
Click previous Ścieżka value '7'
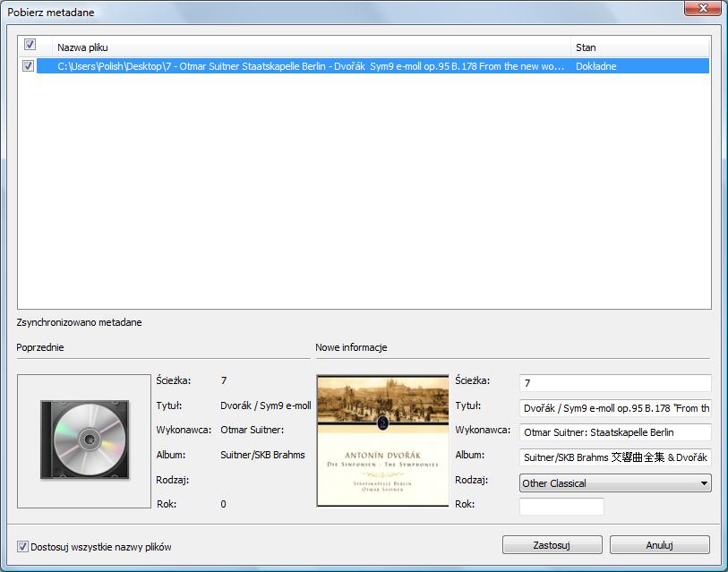tap(224, 380)
